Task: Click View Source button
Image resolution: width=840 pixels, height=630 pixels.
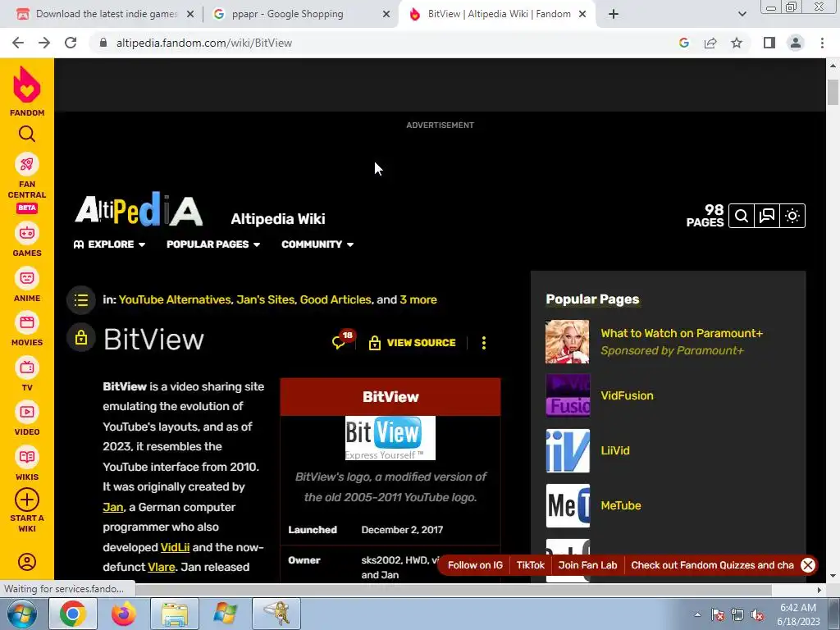Action: click(413, 343)
